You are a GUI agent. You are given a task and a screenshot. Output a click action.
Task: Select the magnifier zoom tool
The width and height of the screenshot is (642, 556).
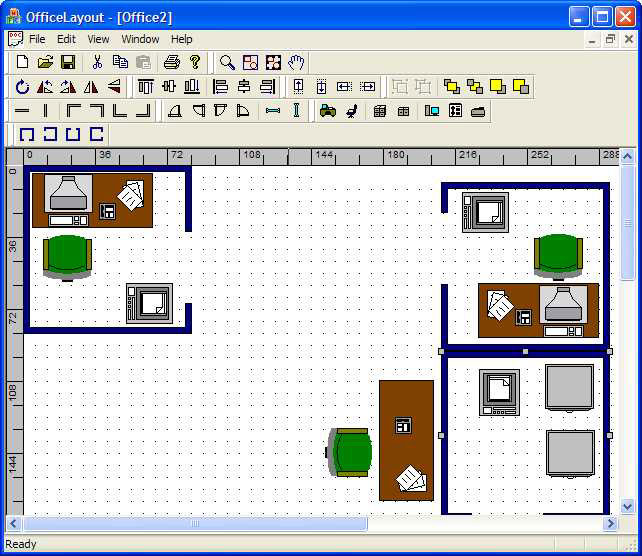(x=227, y=62)
